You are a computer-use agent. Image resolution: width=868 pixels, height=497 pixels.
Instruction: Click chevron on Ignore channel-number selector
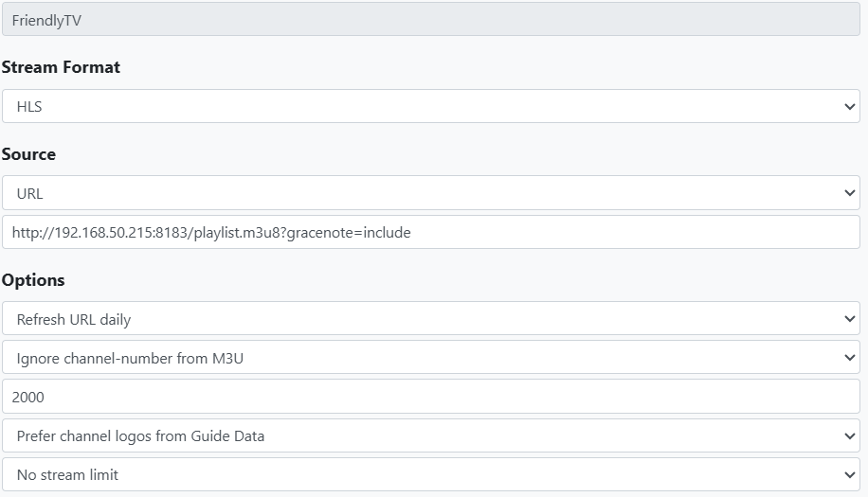849,358
